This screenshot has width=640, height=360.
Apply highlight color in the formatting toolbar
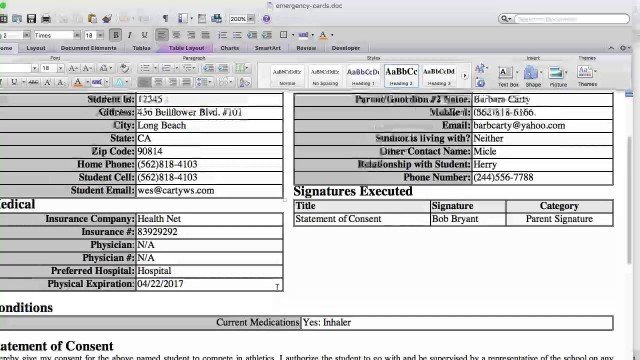tap(303, 35)
